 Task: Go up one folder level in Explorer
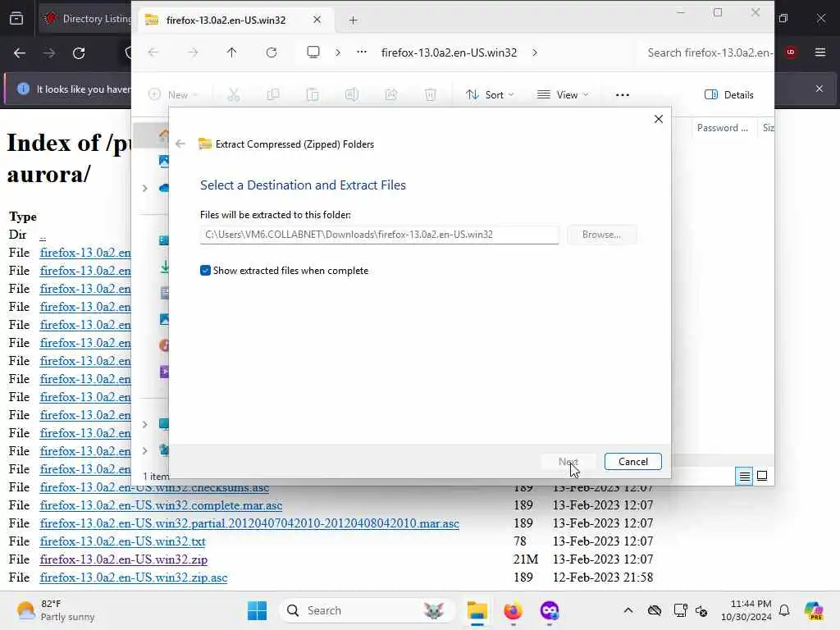coord(231,52)
